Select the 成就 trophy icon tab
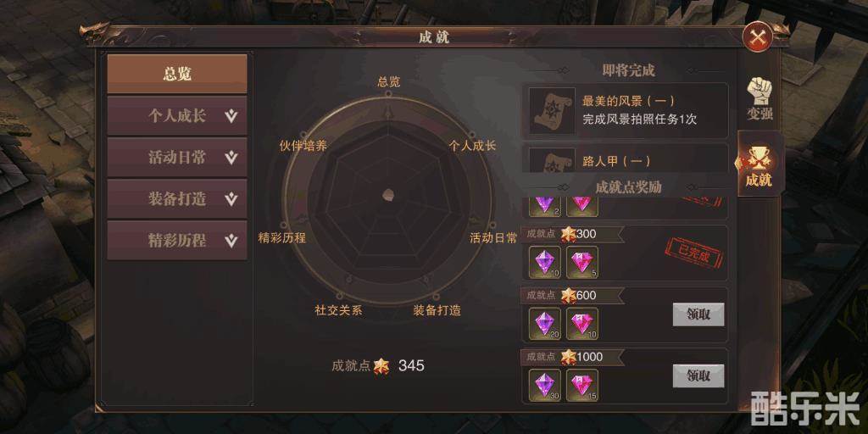 759,164
